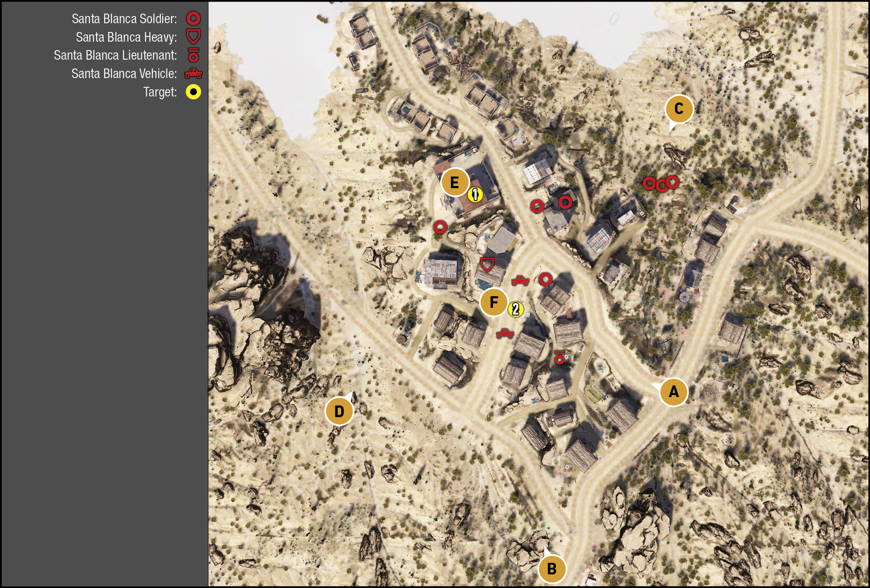The height and width of the screenshot is (588, 870).
Task: Click the Santa Blanca Heavy legend shield icon
Action: pos(193,36)
